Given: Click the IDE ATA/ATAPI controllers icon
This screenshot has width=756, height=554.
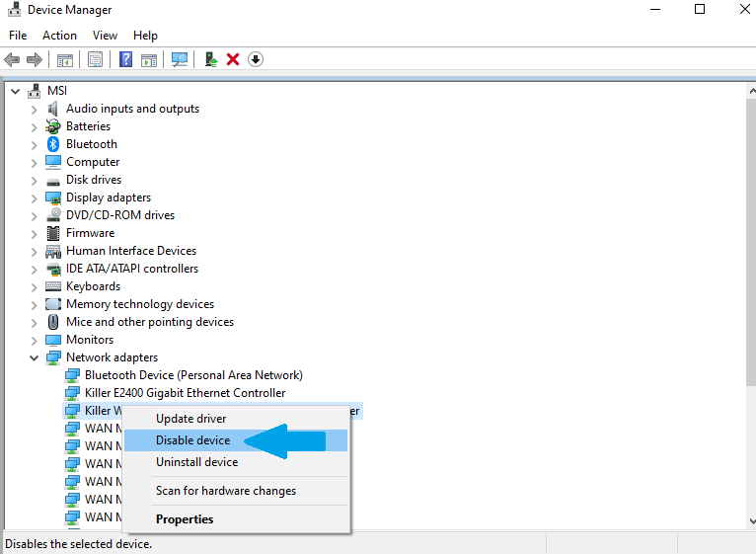Looking at the screenshot, I should 53,269.
